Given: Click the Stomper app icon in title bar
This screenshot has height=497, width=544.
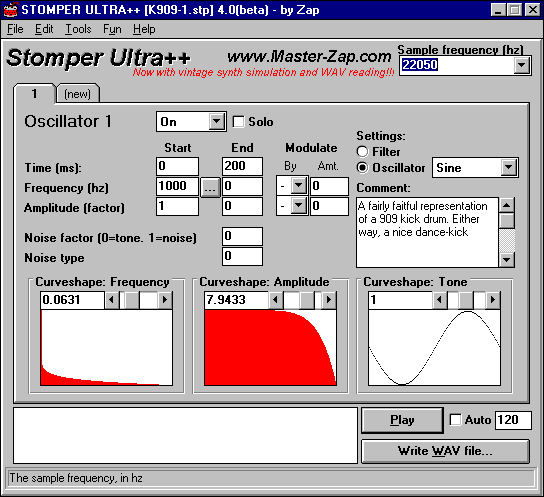Looking at the screenshot, I should coord(10,10).
